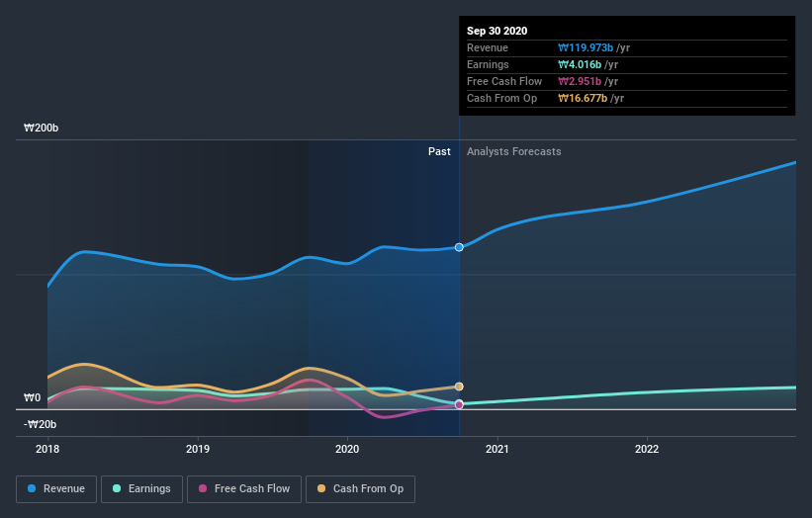Click the ₩0 y-axis label
Screen dimensions: 812x518
tap(32, 398)
